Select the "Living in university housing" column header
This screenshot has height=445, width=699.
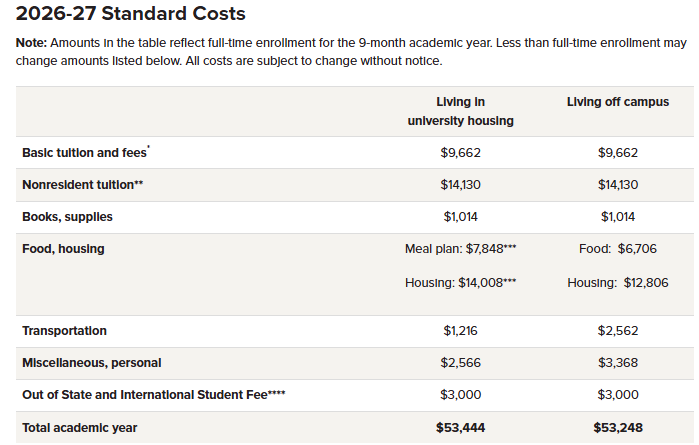pyautogui.click(x=460, y=111)
